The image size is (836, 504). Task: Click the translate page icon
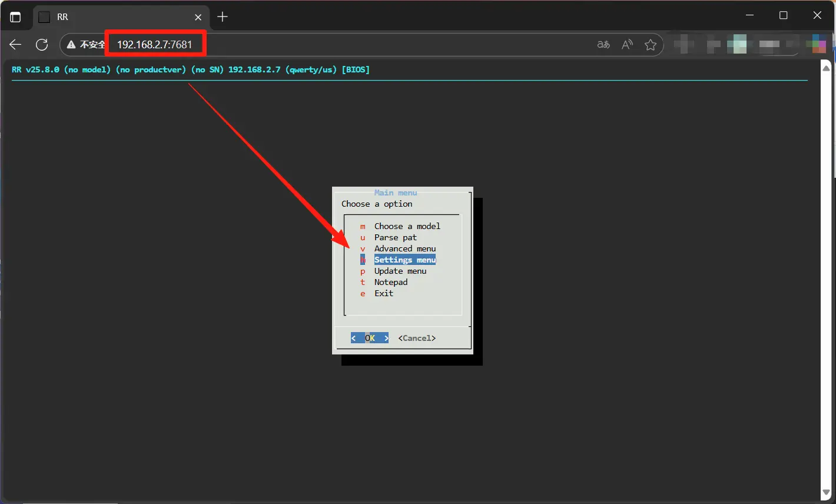pyautogui.click(x=603, y=45)
